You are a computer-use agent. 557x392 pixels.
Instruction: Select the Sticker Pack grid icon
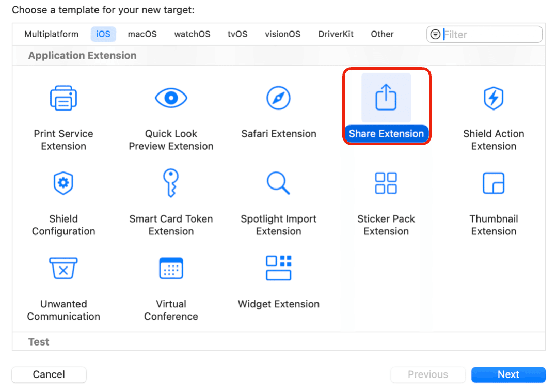click(x=386, y=183)
